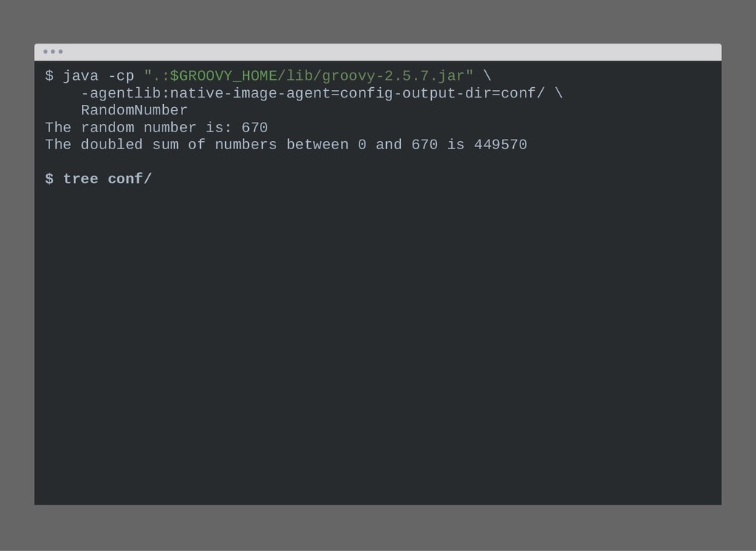Click the middle dot in the terminal title bar
This screenshot has height=551, width=756.
pyautogui.click(x=53, y=52)
